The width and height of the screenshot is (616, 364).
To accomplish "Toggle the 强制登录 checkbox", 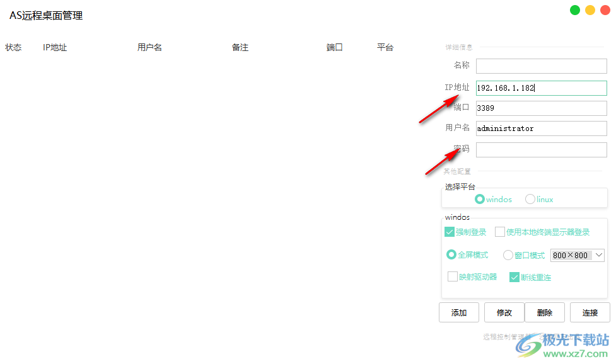I will click(450, 232).
